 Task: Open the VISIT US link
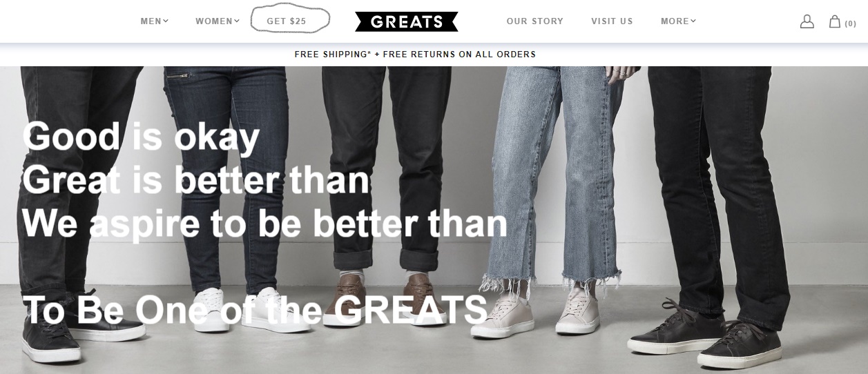pyautogui.click(x=612, y=21)
